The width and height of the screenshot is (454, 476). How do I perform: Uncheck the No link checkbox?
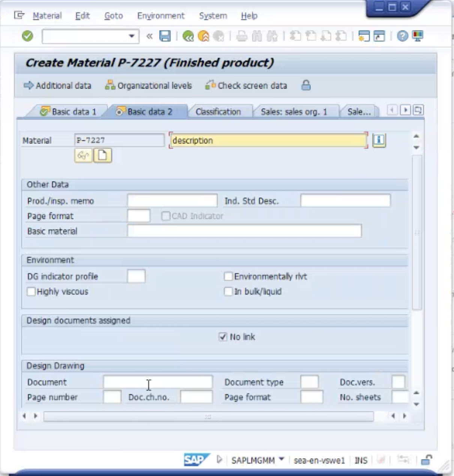223,337
